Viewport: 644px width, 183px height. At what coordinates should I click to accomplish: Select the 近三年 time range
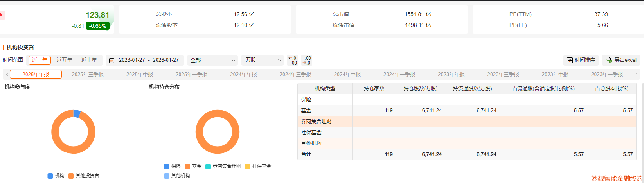point(40,60)
